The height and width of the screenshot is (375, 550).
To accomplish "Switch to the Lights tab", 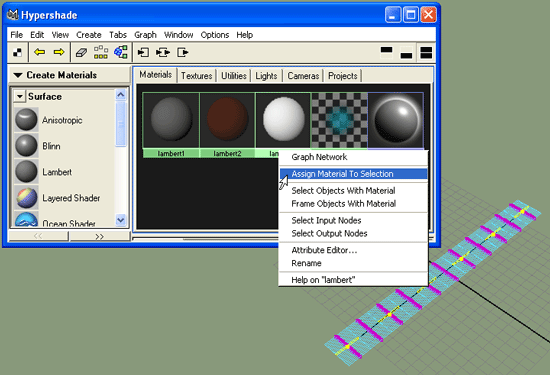I will coord(266,76).
